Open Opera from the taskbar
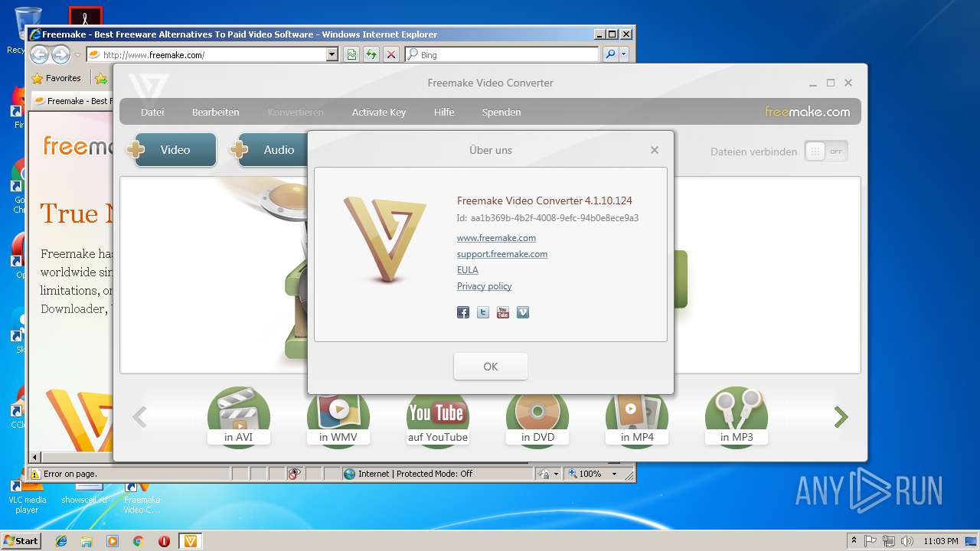 coord(164,541)
